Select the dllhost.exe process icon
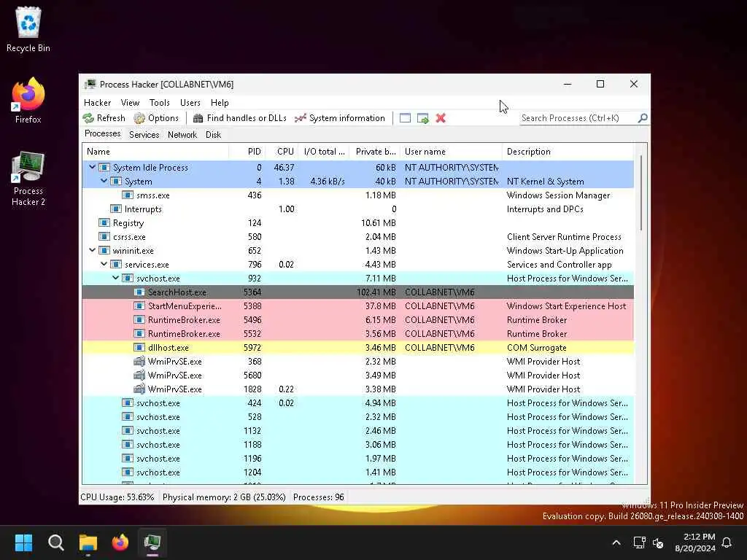The image size is (747, 560). [139, 347]
